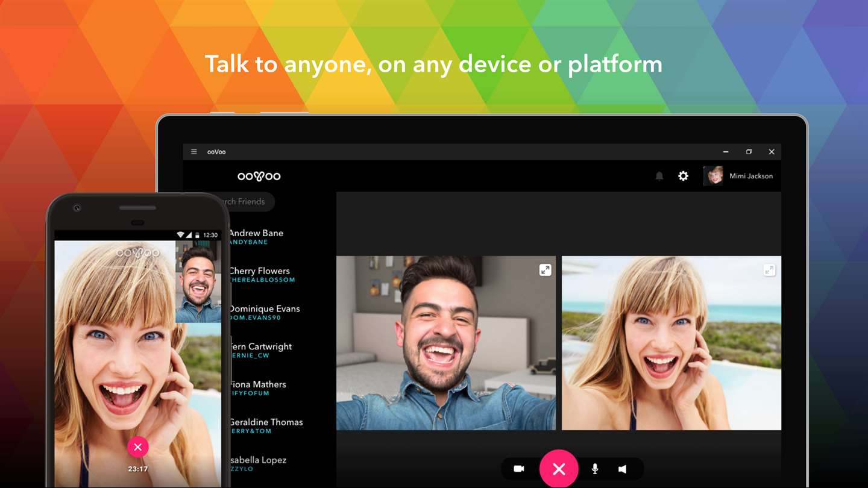The image size is (868, 488).
Task: Select contact Cherry Flowers
Action: (x=262, y=275)
